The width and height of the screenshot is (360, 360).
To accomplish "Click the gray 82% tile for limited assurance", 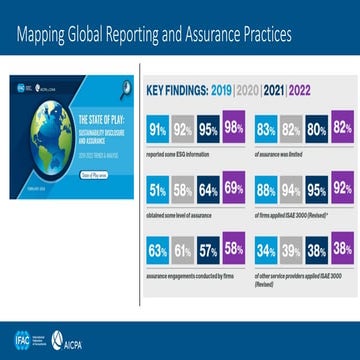I will tap(291, 129).
